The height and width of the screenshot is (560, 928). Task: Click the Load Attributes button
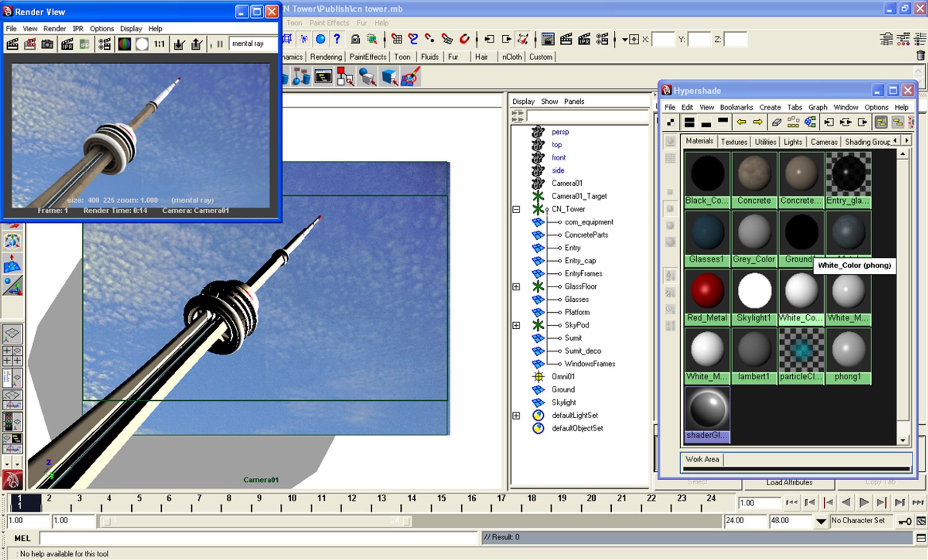[x=790, y=482]
